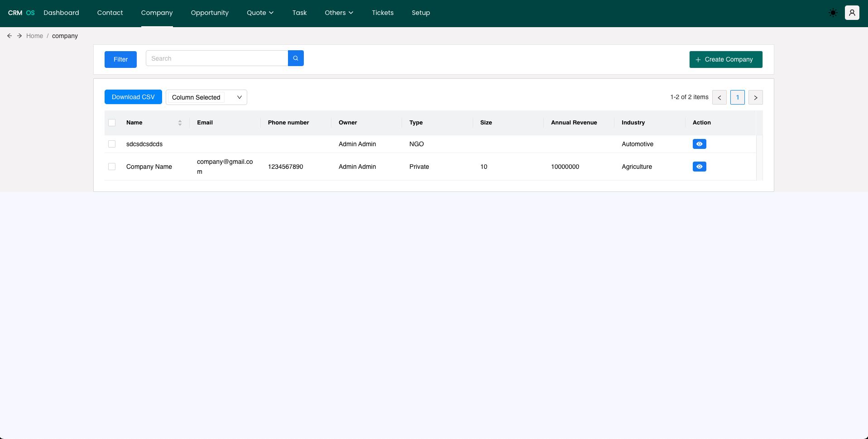Click into the Search input field

pos(216,58)
